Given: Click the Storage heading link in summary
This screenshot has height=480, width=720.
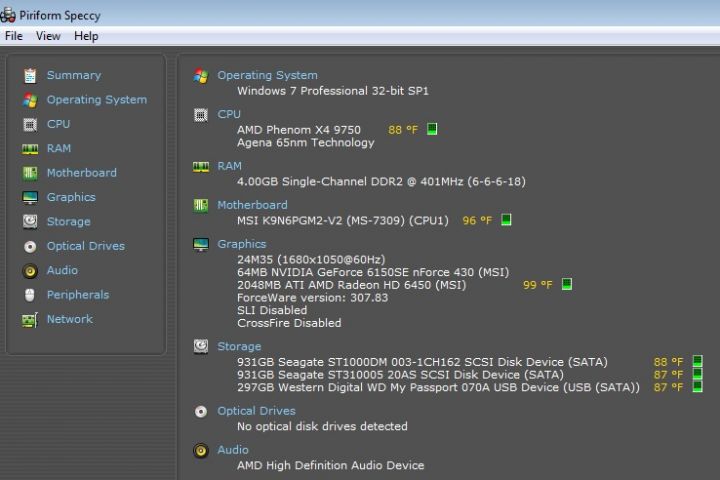Looking at the screenshot, I should [239, 346].
